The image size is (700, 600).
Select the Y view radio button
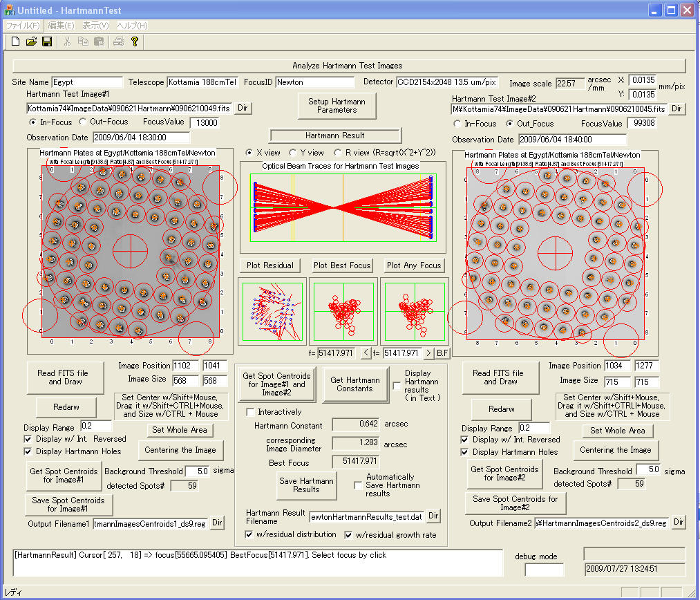[294, 153]
